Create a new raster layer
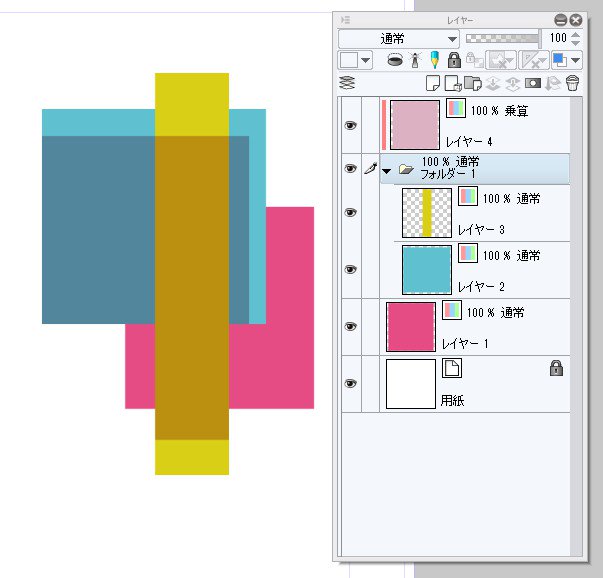Viewport: 603px width, 578px height. [x=433, y=83]
